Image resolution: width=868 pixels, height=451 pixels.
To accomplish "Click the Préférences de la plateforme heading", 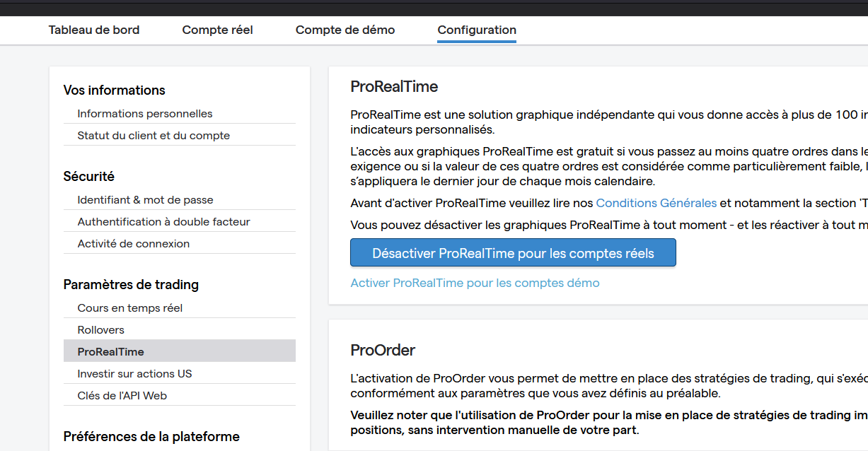I will (151, 437).
